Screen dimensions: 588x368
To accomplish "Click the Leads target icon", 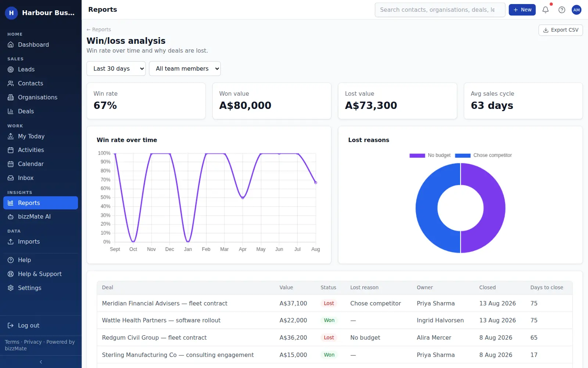I will pos(11,70).
